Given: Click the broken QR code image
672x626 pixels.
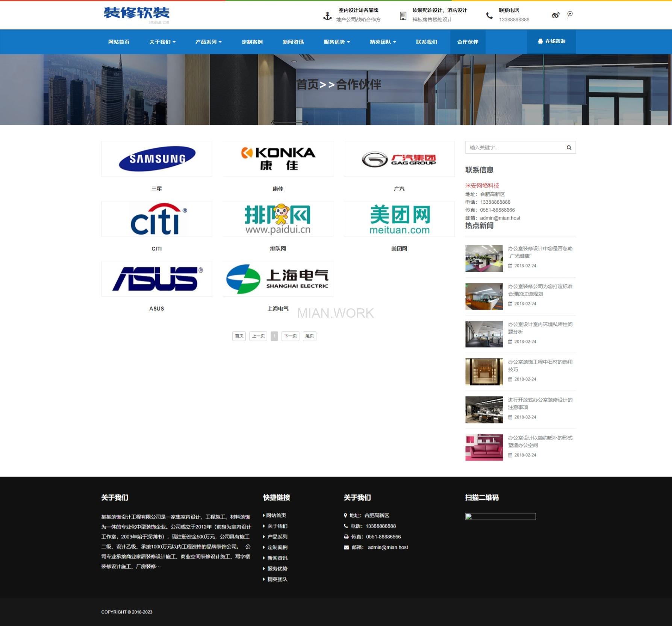Looking at the screenshot, I should pos(500,517).
